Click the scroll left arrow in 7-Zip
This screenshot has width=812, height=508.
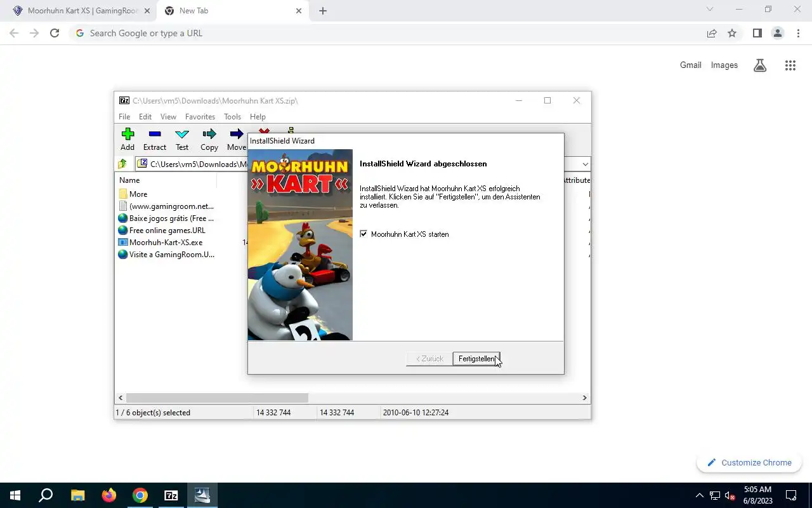coord(121,398)
